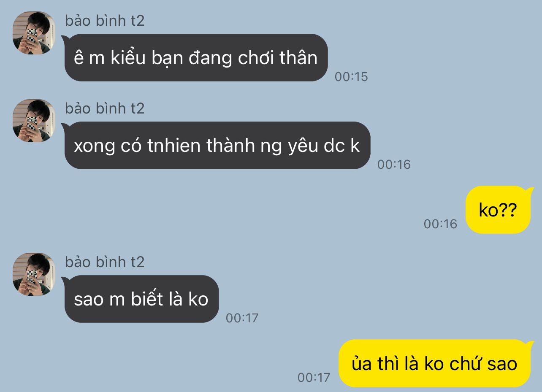Viewport: 542px width, 392px height.
Task: Select message "xong có tnhien thành ng yêu dc k"
Action: (x=217, y=145)
